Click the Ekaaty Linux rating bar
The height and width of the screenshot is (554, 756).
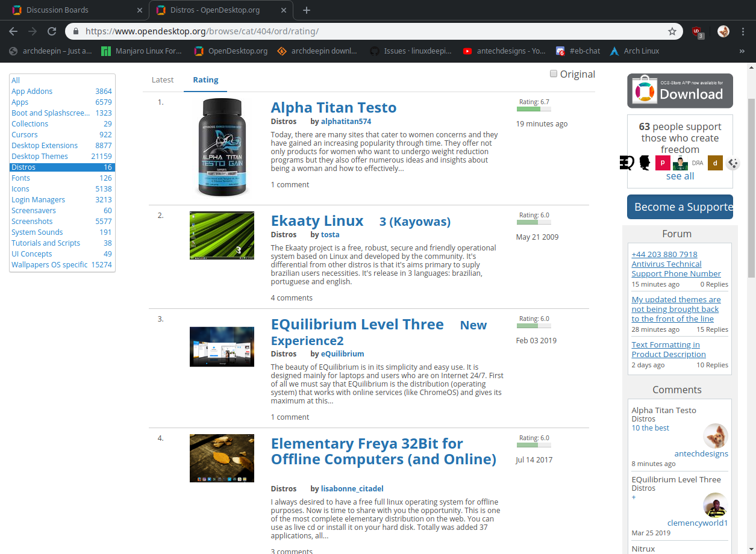tap(533, 222)
